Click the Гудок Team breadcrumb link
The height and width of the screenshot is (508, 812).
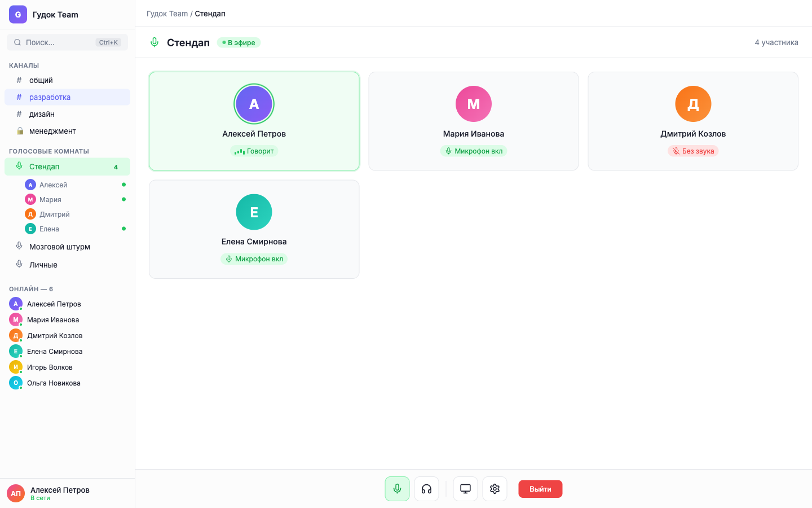coord(167,14)
